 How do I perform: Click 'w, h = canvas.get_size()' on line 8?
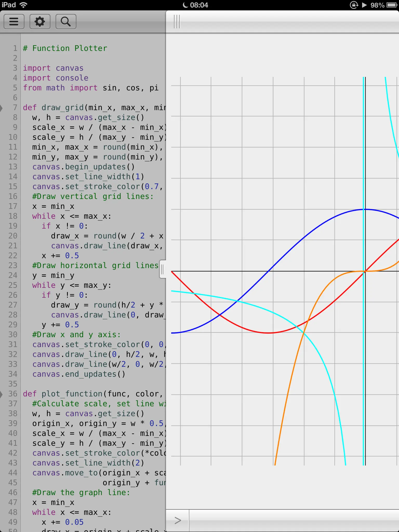point(88,117)
